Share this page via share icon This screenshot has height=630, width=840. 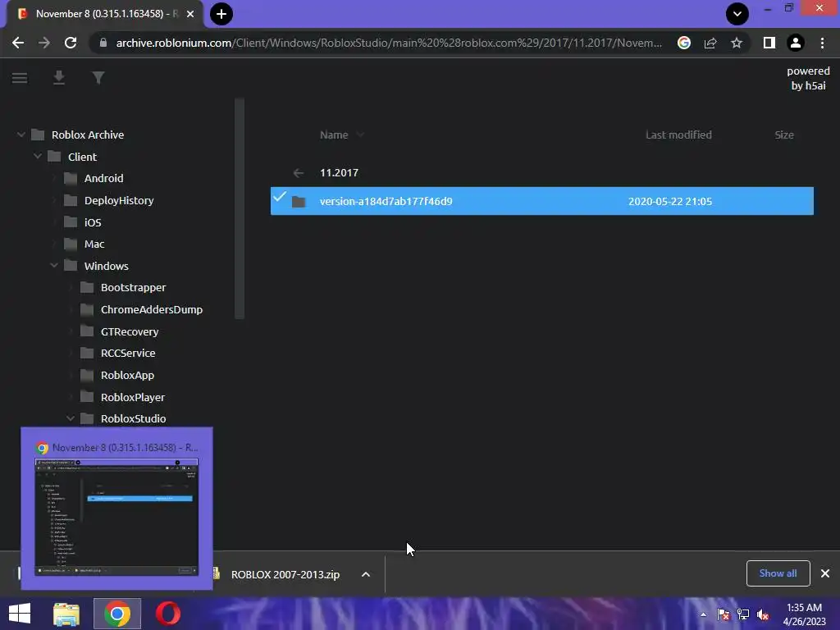tap(710, 43)
